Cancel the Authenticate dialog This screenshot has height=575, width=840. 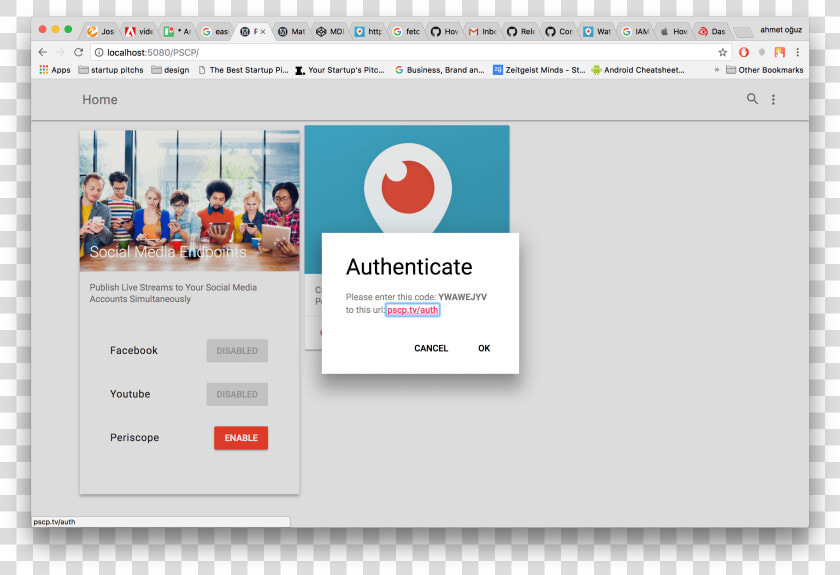click(x=431, y=348)
